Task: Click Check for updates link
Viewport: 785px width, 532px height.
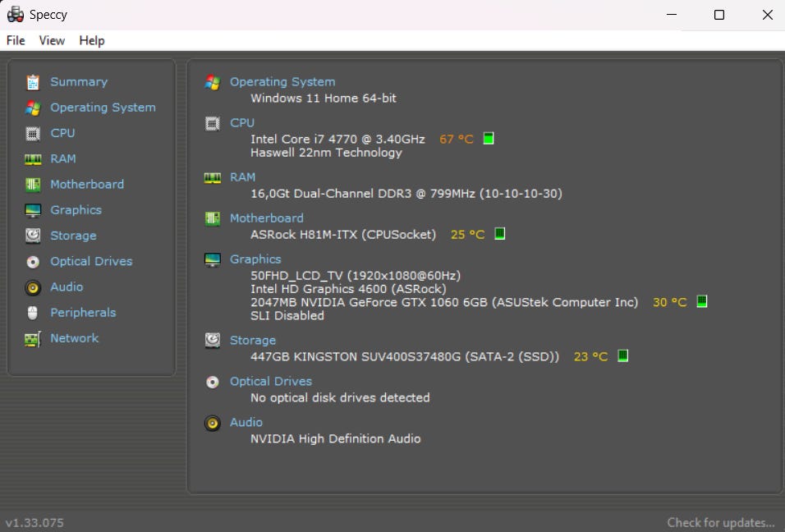Action: (x=721, y=523)
